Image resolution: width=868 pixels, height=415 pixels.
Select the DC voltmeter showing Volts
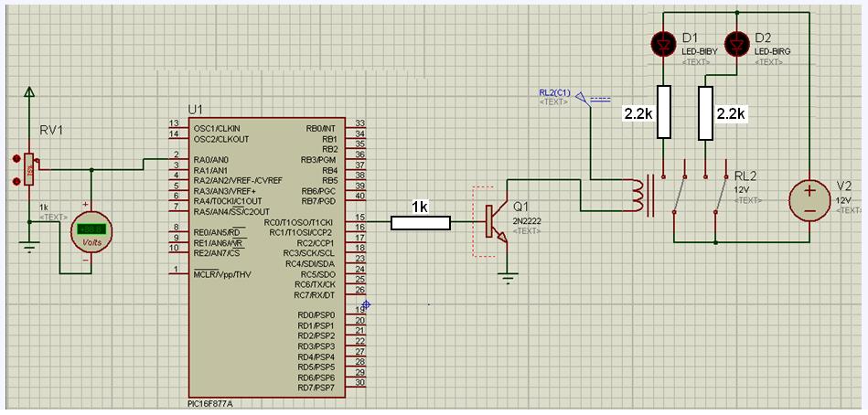[x=91, y=230]
